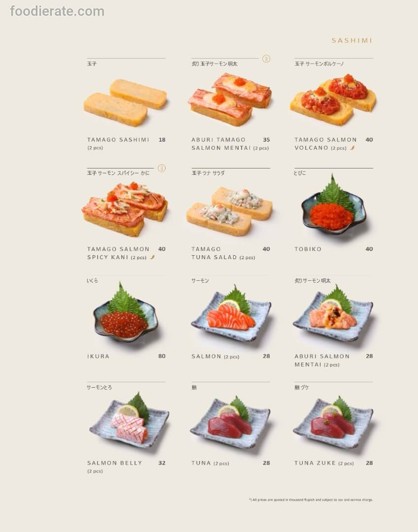Click the IKURA price of 80
This screenshot has height=532, width=418.
tap(162, 356)
